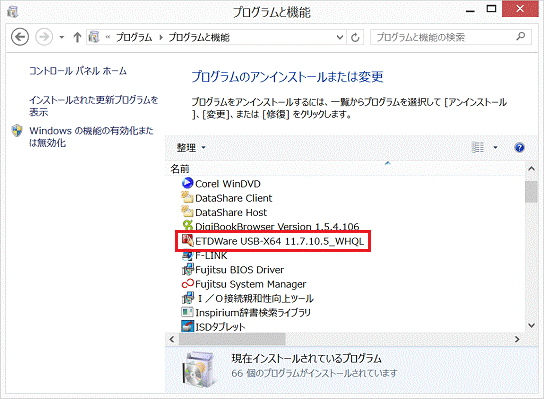The height and width of the screenshot is (399, 544).
Task: Select I／O接続親和性向上ツール
Action: coord(255,298)
